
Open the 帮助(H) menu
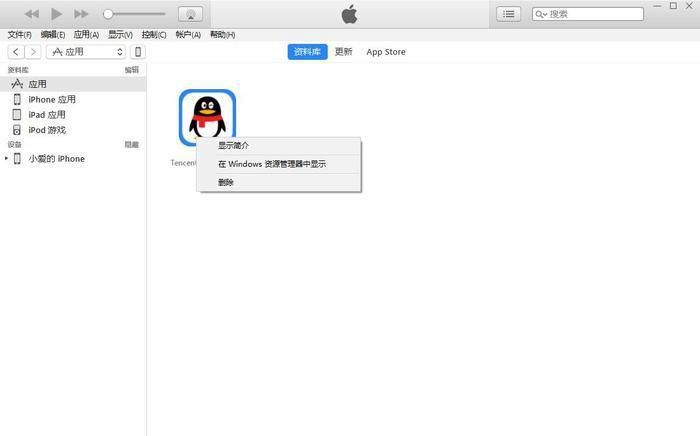click(222, 34)
